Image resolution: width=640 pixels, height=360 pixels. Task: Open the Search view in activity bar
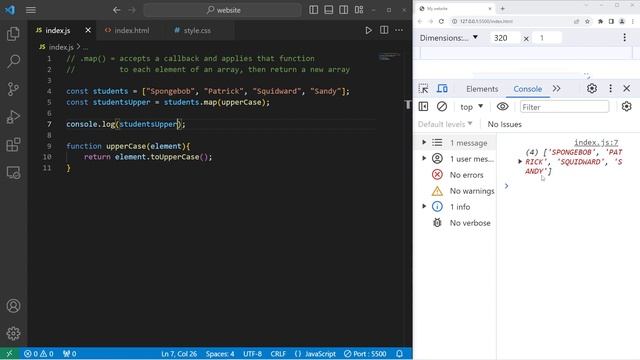click(13, 61)
